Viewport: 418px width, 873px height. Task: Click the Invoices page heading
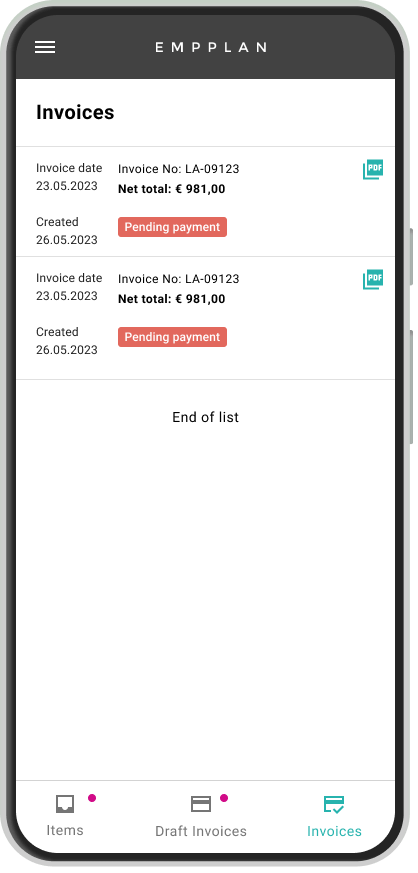tap(75, 112)
